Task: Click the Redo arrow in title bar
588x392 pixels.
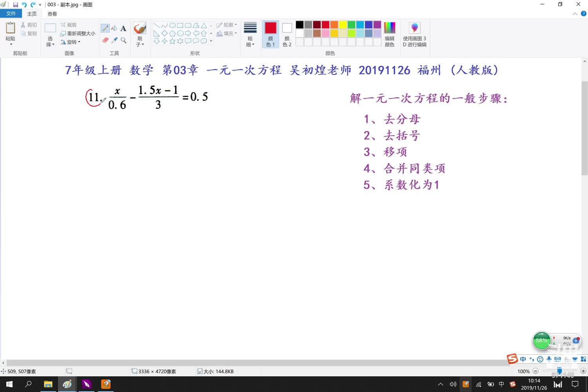Action: click(33, 5)
